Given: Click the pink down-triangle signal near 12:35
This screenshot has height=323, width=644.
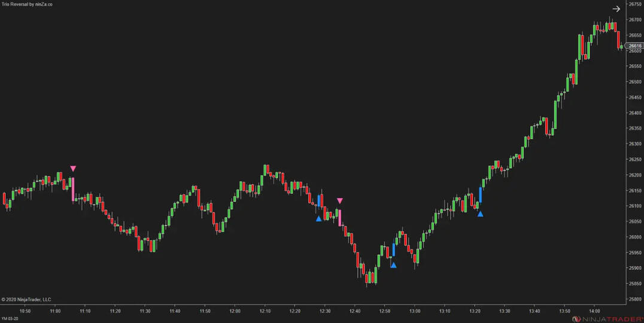Looking at the screenshot, I should click(x=340, y=201).
